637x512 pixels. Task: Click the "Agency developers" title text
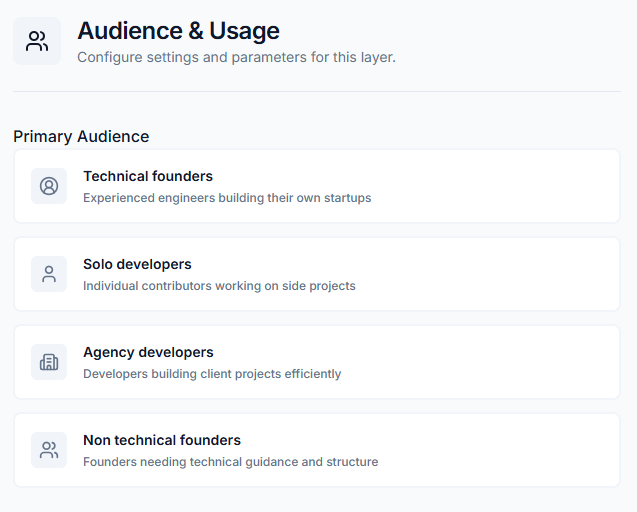[148, 352]
